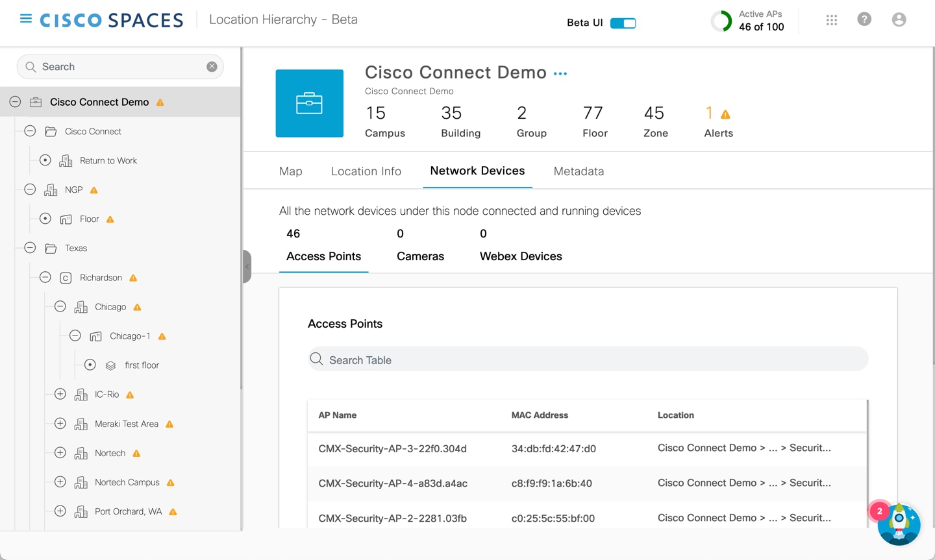Image resolution: width=935 pixels, height=560 pixels.
Task: Select the Webex Devices tab
Action: [521, 245]
